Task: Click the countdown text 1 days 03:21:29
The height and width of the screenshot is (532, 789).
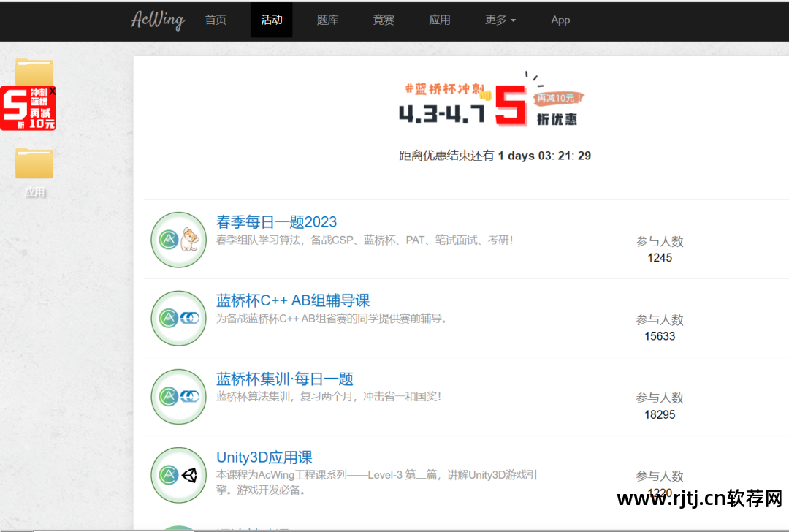Action: 544,156
